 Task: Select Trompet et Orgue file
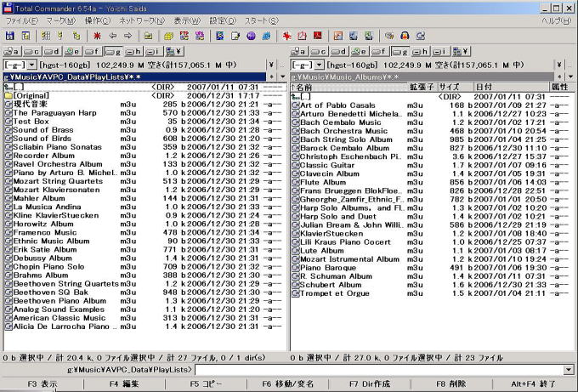click(432, 293)
